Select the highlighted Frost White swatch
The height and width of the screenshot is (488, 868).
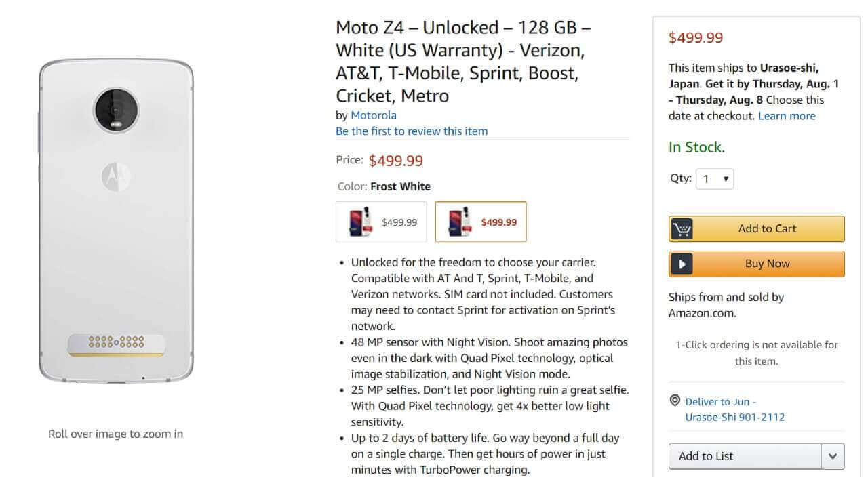[481, 222]
